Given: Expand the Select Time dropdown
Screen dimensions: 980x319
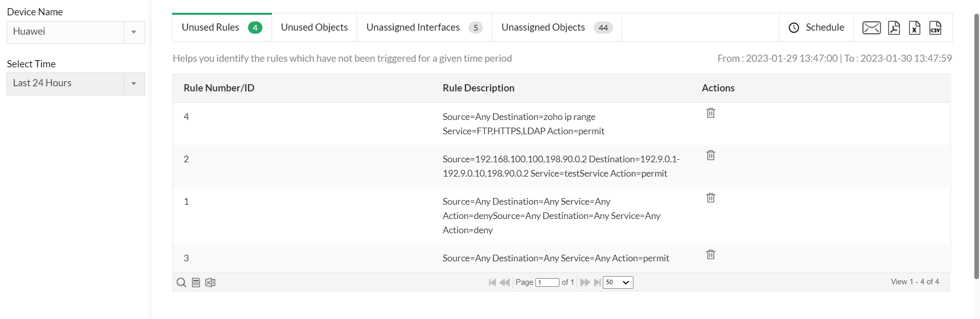Looking at the screenshot, I should coord(76,84).
